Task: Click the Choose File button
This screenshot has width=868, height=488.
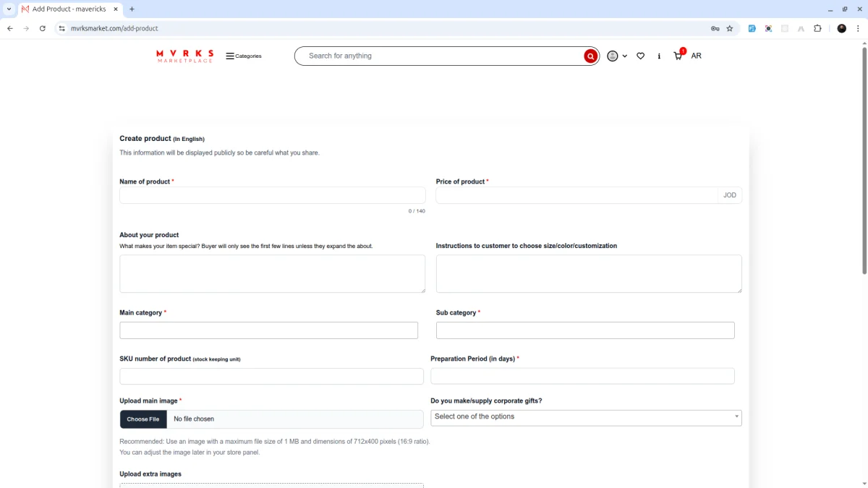Action: (x=143, y=419)
